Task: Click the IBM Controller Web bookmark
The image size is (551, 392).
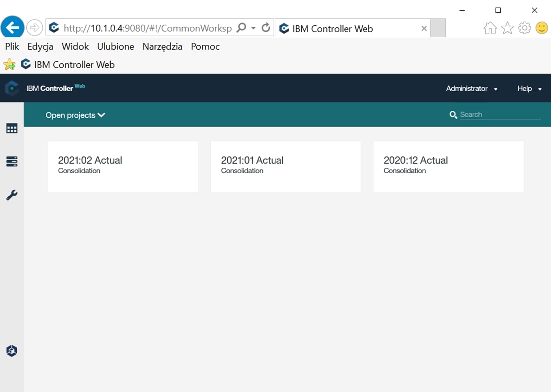Action: (68, 65)
